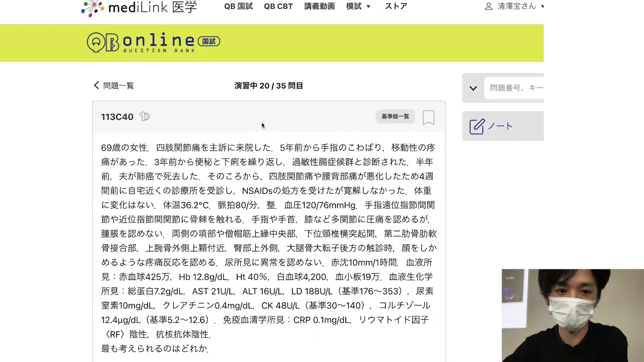The height and width of the screenshot is (362, 644).
Task: Open the note pencil icon
Action: point(477,126)
